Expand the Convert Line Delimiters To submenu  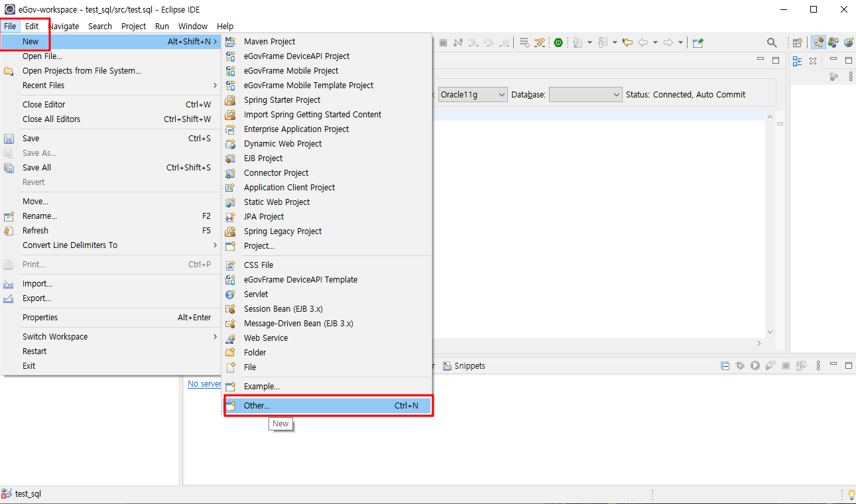[x=111, y=245]
